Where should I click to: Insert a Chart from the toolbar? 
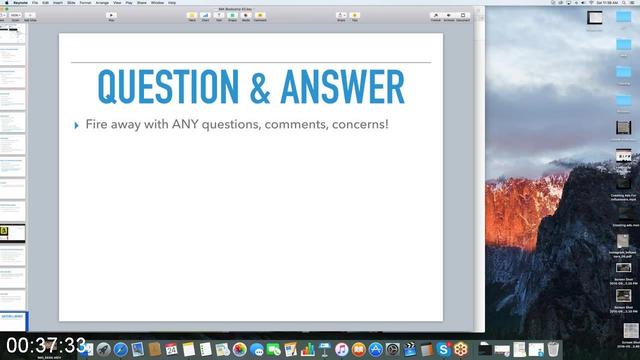205,16
